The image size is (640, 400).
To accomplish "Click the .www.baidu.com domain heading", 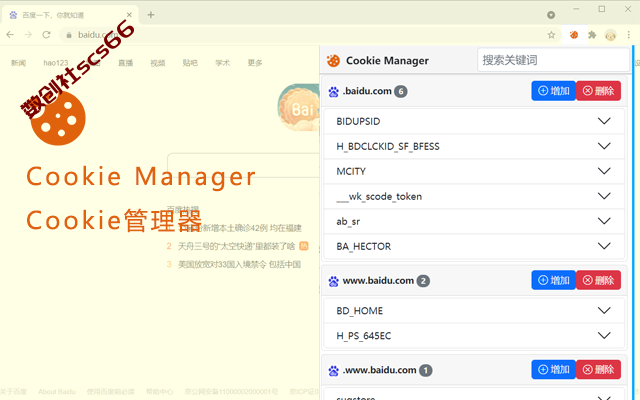I will pos(380,370).
